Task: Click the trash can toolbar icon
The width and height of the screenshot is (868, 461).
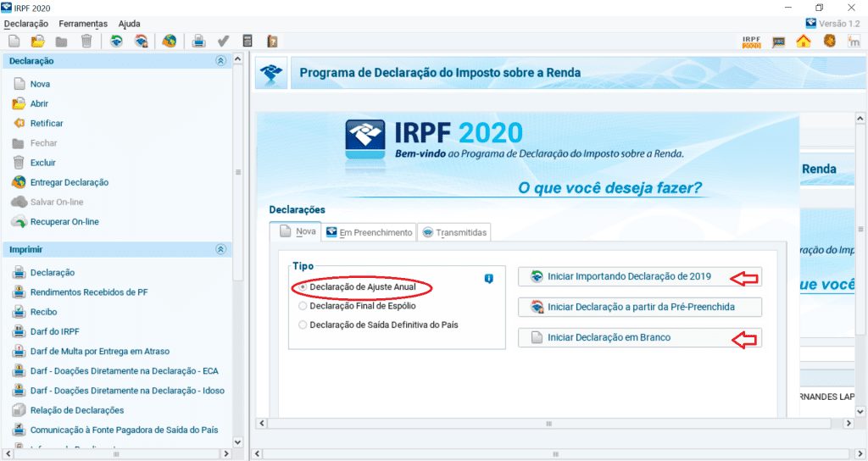Action: (x=86, y=41)
